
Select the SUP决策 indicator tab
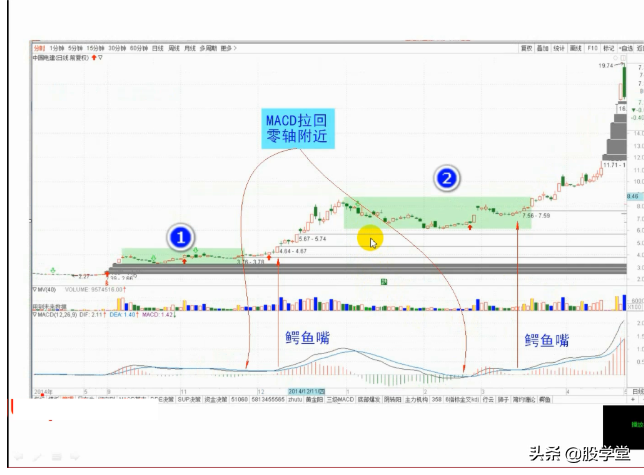click(x=189, y=399)
